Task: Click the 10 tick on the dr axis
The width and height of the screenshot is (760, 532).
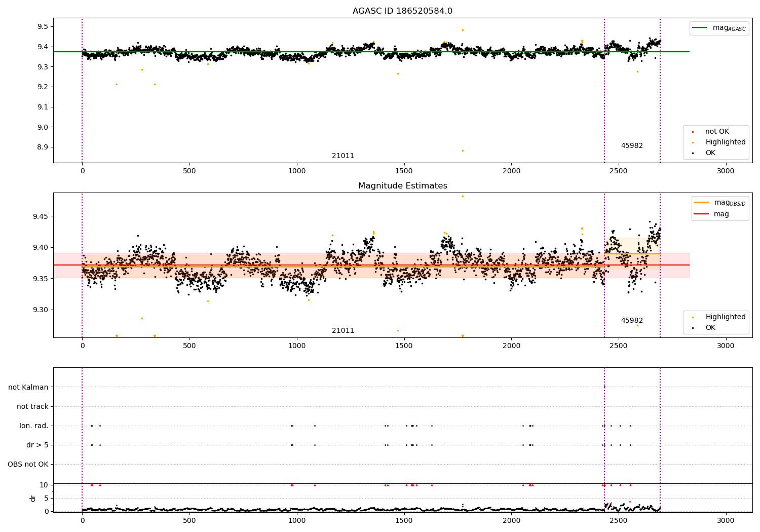Action: pyautogui.click(x=44, y=485)
